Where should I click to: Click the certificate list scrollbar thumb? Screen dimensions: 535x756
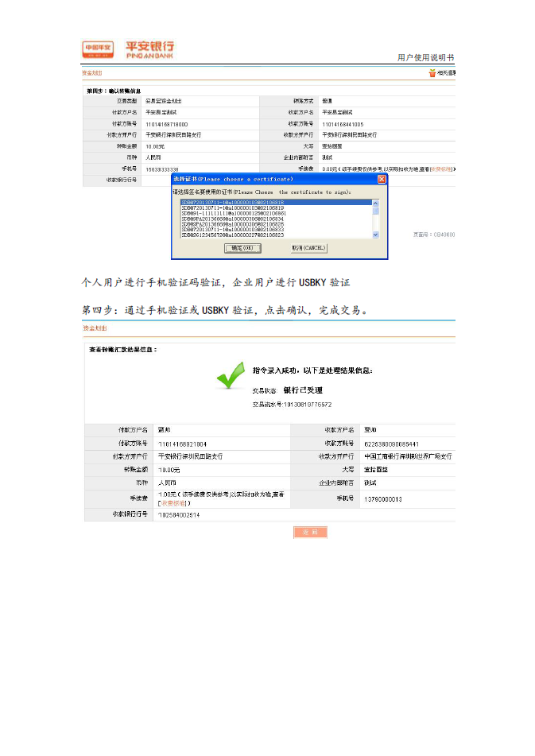pos(376,211)
